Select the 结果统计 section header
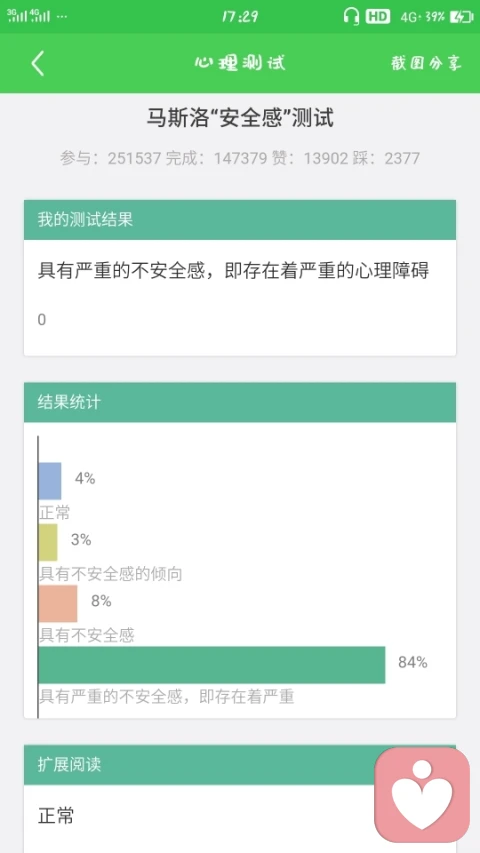Screen dimensions: 480x853 tap(240, 403)
